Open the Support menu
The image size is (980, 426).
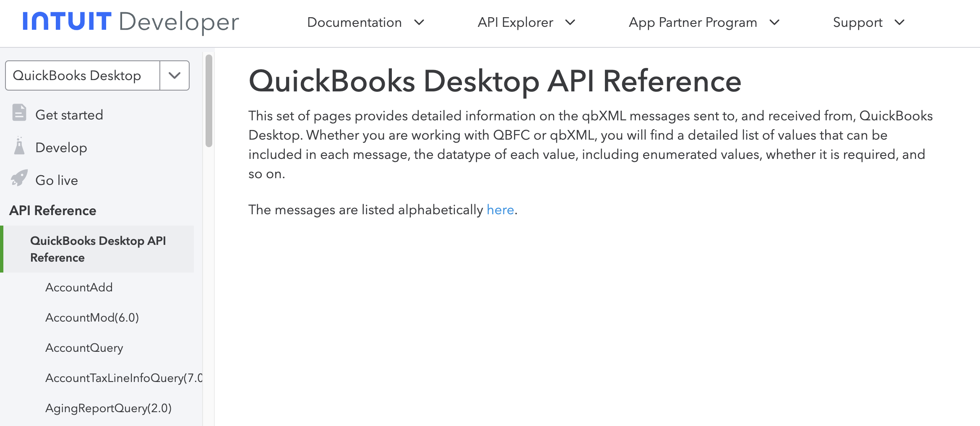coord(869,22)
